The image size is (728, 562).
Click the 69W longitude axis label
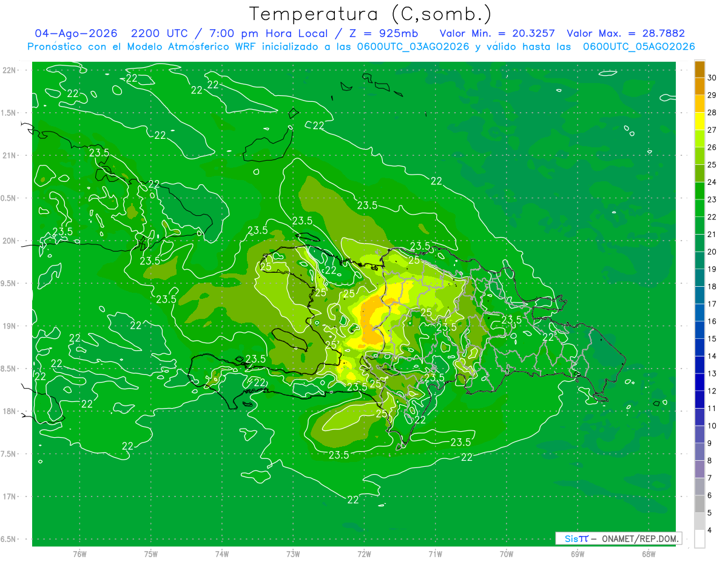[577, 554]
